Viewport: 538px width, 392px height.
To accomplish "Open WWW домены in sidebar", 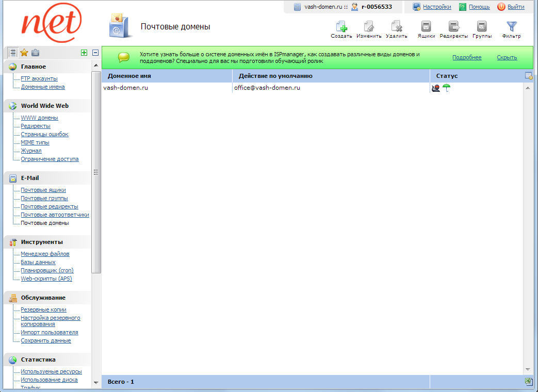I will [39, 118].
